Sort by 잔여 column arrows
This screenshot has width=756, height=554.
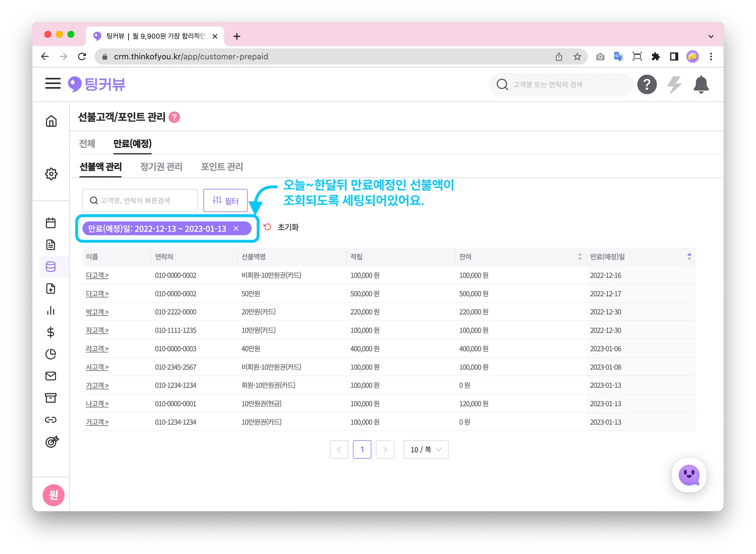580,257
